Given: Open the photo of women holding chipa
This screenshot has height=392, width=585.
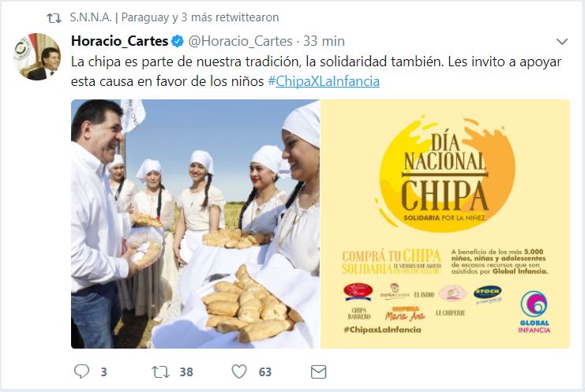Looking at the screenshot, I should click(195, 224).
